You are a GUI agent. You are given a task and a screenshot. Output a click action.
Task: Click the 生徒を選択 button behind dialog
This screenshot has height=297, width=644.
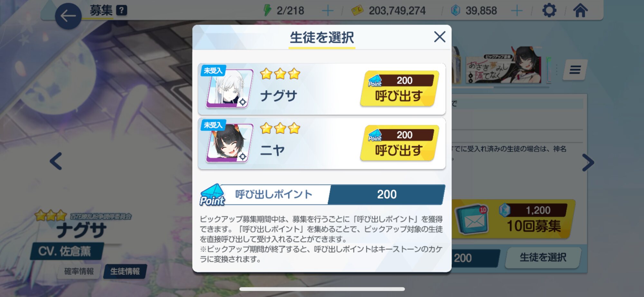543,257
